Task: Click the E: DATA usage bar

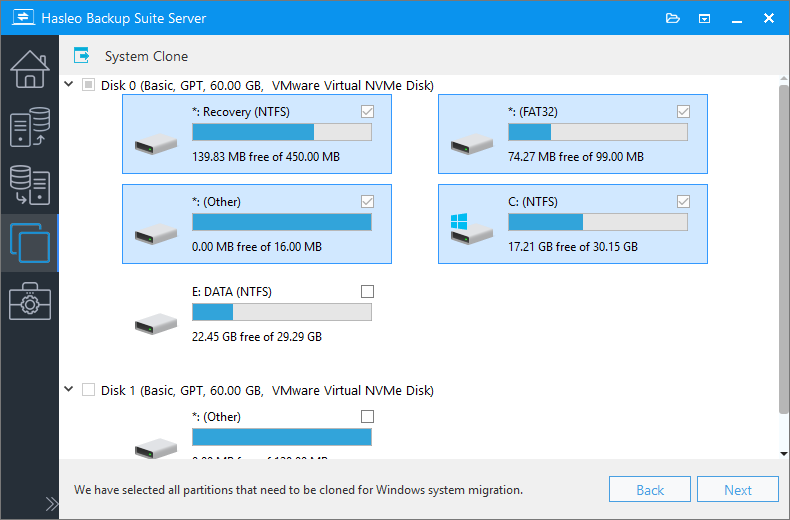Action: coord(282,312)
